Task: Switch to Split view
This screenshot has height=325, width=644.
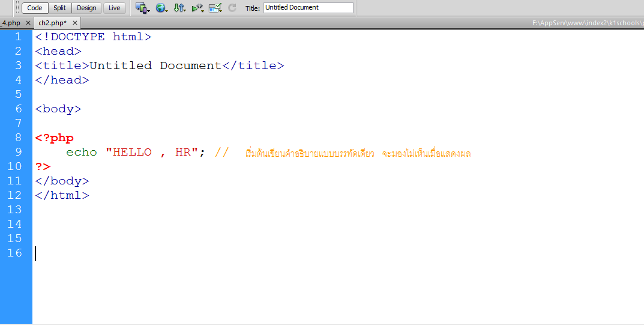Action: click(59, 8)
